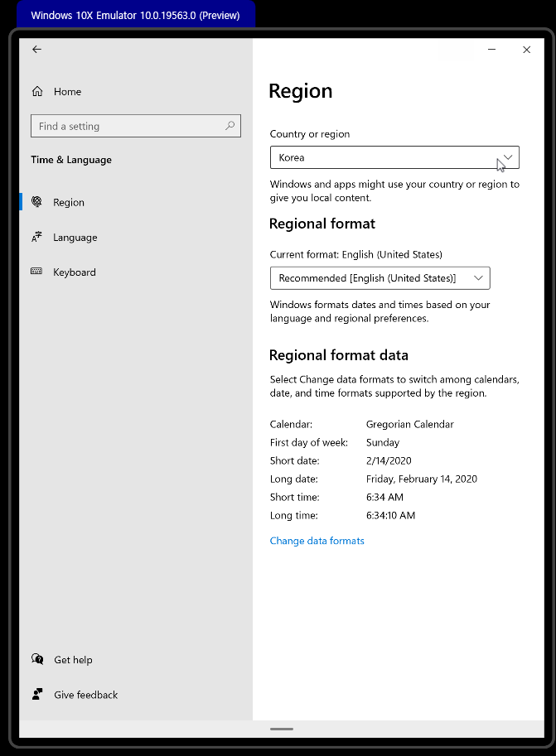
Task: Click the bottom gesture bar handle
Action: click(x=282, y=729)
